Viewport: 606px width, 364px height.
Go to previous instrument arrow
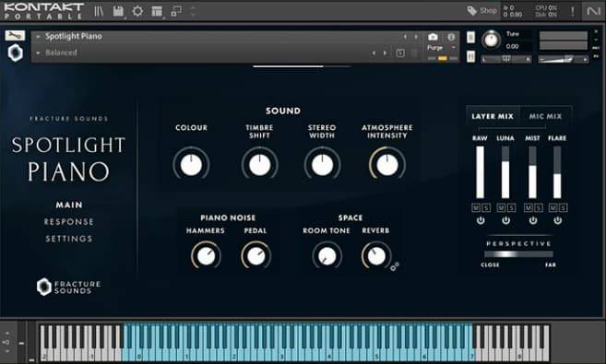(x=405, y=37)
